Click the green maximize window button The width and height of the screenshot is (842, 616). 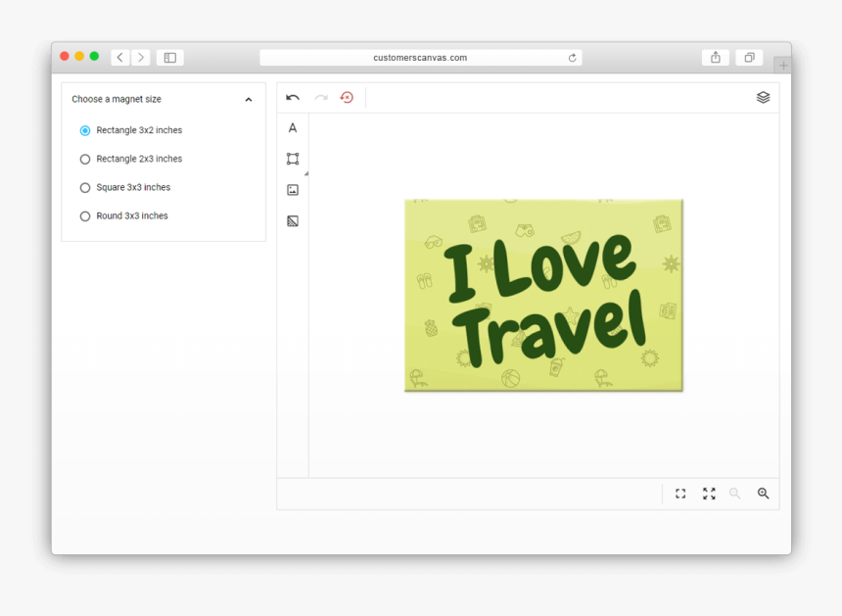pyautogui.click(x=95, y=57)
